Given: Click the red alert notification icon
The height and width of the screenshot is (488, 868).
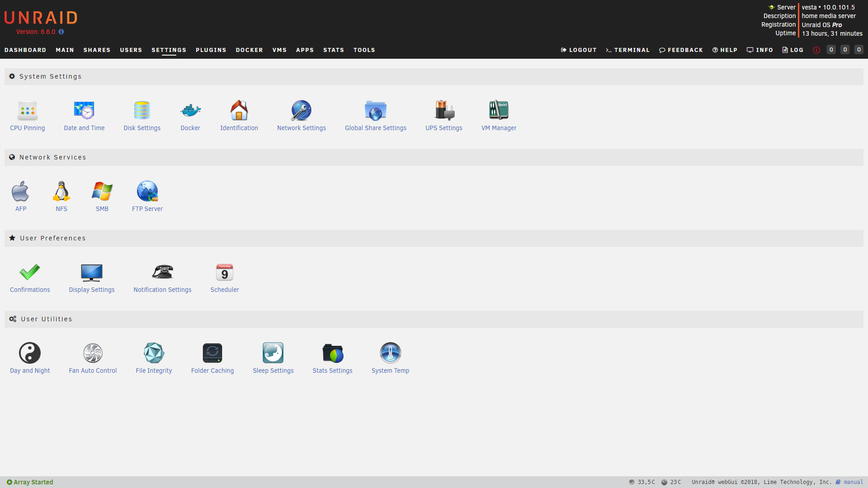Looking at the screenshot, I should click(816, 50).
